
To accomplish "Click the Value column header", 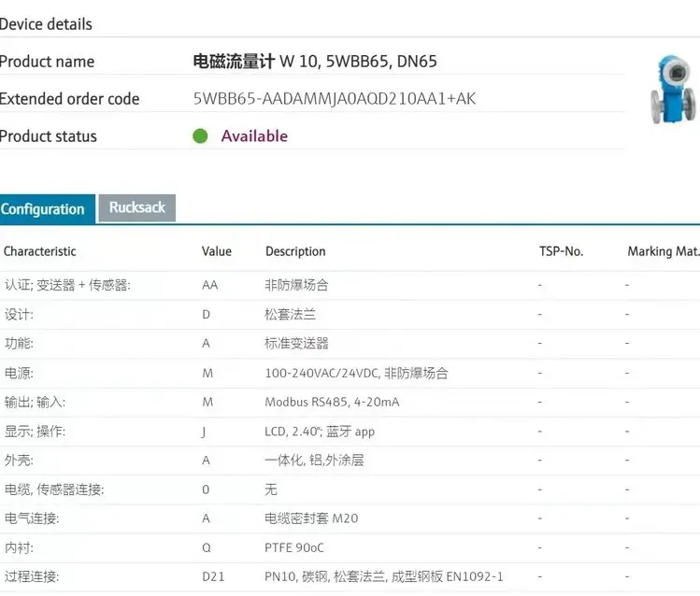I will (216, 251).
